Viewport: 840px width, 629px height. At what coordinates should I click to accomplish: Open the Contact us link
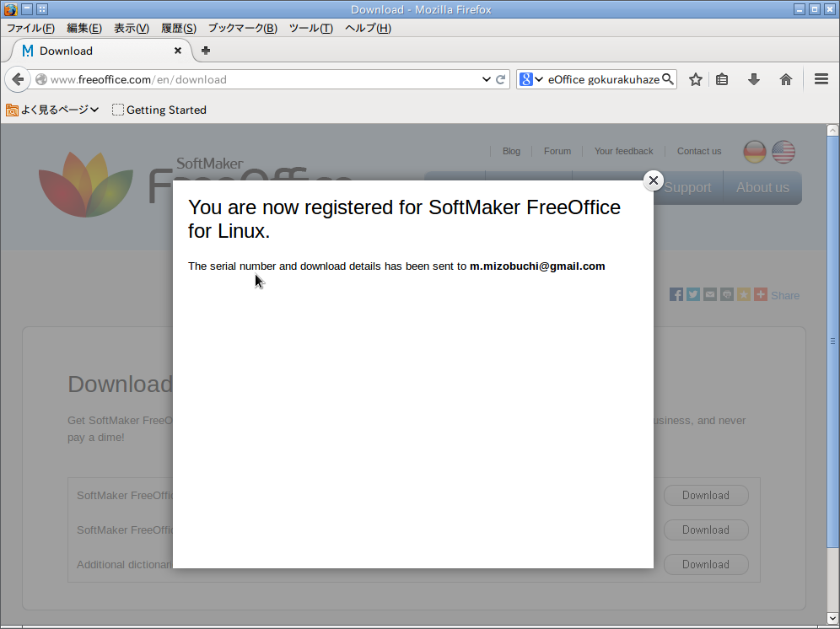699,151
